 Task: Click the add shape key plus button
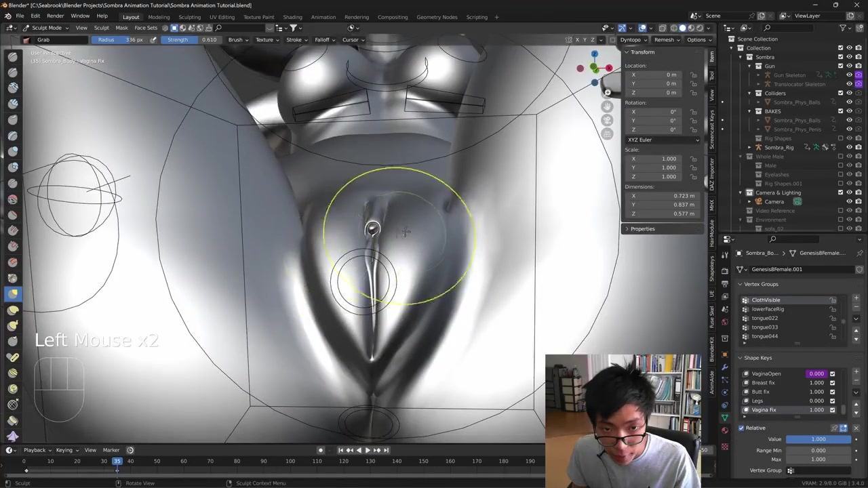[856, 373]
